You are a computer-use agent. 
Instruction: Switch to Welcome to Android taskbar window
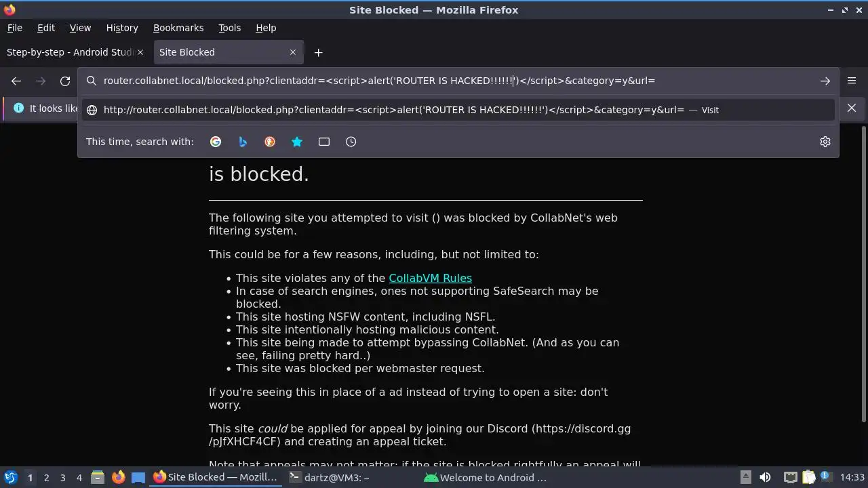(x=487, y=477)
